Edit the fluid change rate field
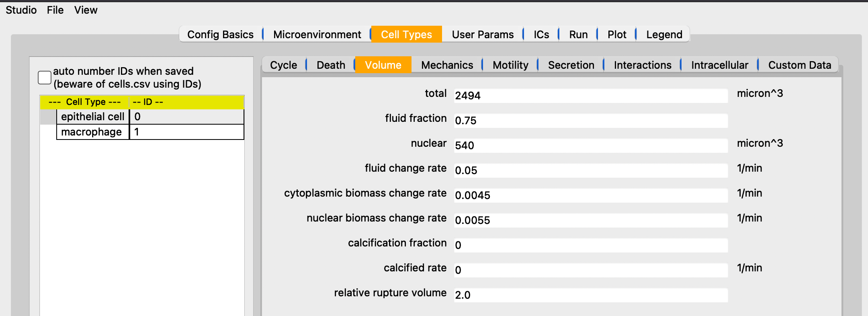Viewport: 868px width, 316px height. click(591, 170)
